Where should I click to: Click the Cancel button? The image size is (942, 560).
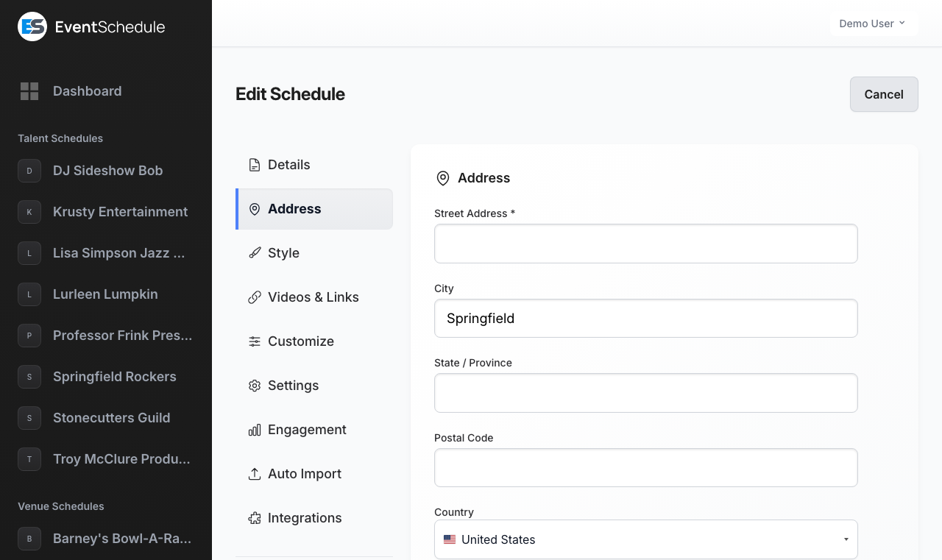pyautogui.click(x=883, y=94)
